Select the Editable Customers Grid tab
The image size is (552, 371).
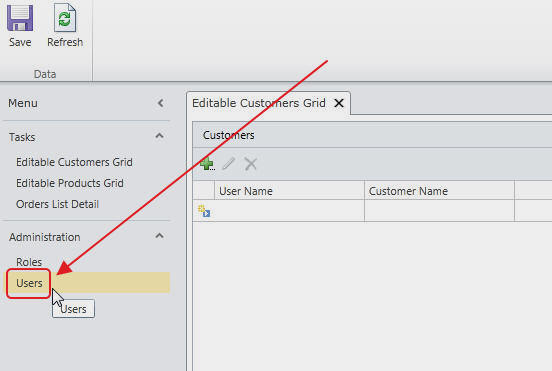click(259, 103)
